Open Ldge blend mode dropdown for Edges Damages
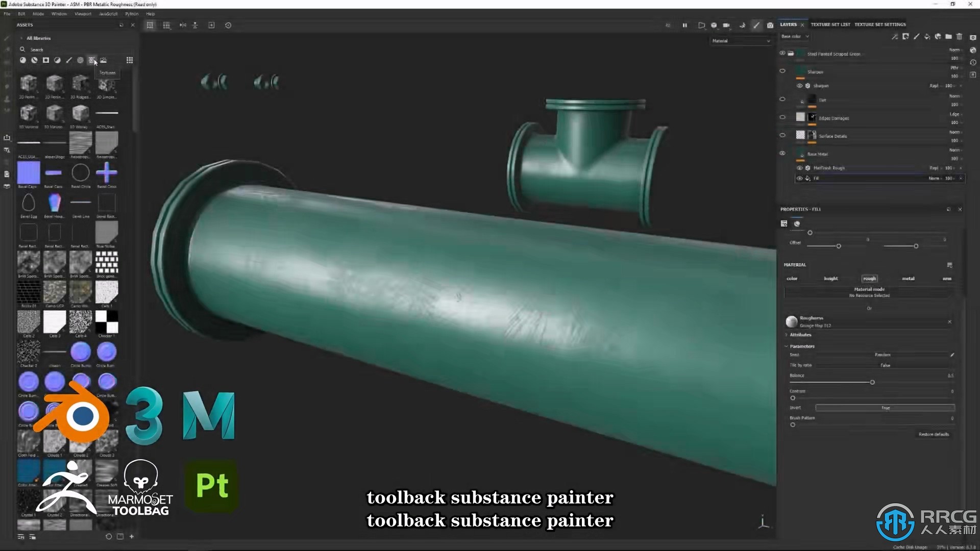 click(955, 114)
